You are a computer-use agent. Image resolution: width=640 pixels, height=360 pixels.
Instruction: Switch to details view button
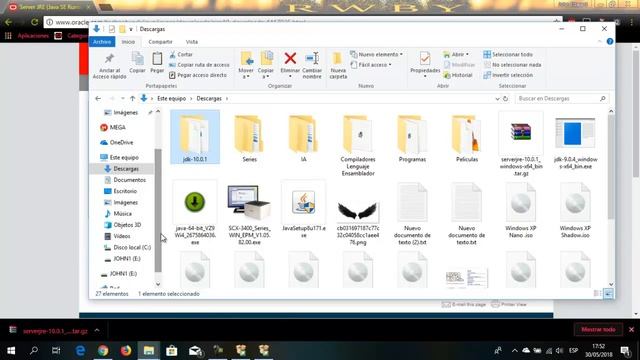(597, 294)
